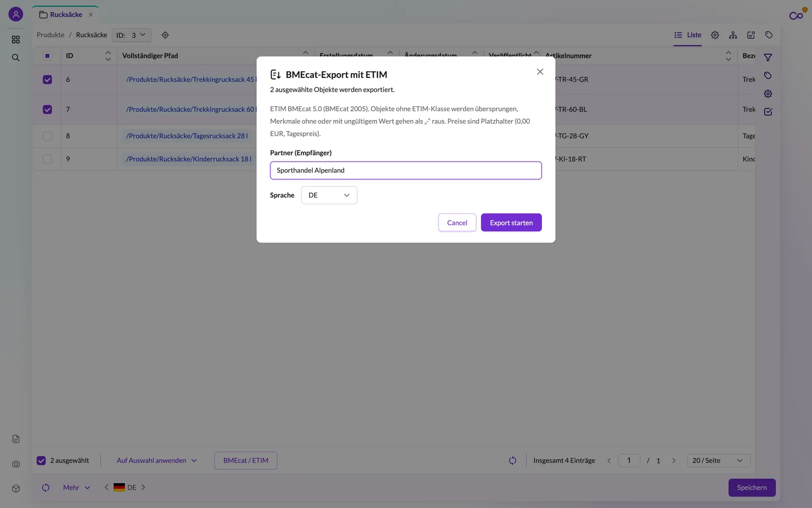Click Cancel button in dialog
Image resolution: width=812 pixels, height=508 pixels.
pyautogui.click(x=457, y=223)
